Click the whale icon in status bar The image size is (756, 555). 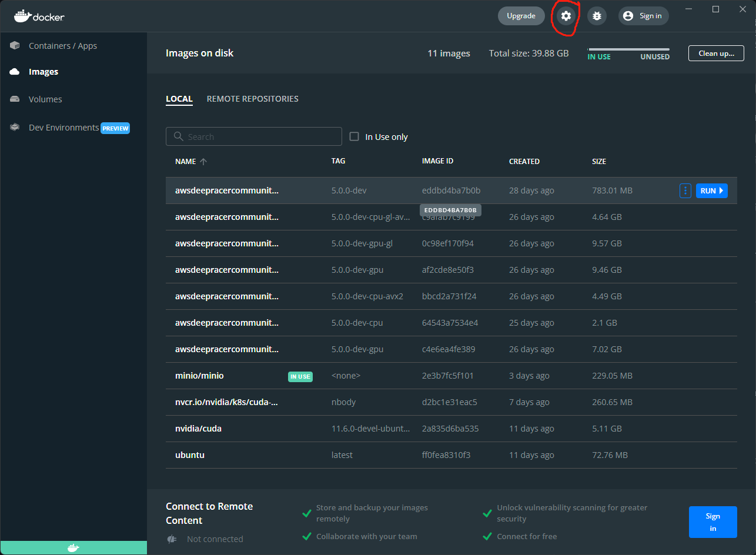coord(73,548)
